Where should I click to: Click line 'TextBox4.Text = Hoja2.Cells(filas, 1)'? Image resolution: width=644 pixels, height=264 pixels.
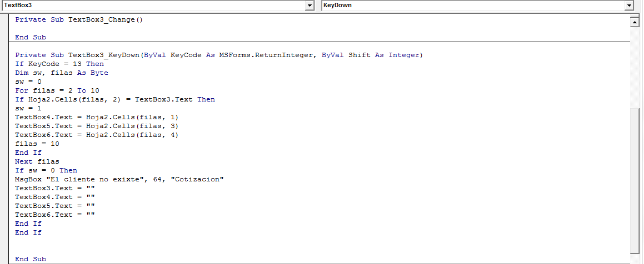97,117
